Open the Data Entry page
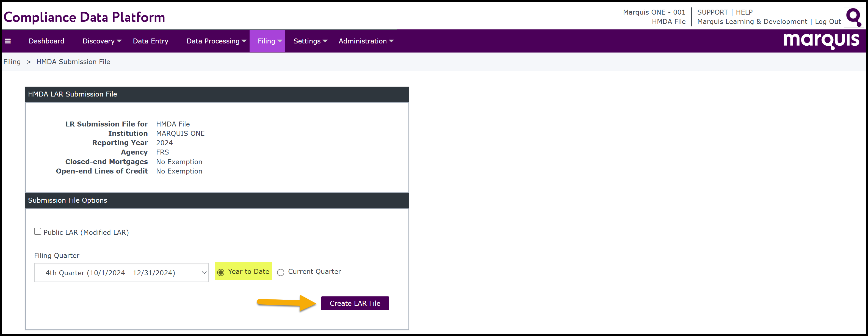868x336 pixels. pyautogui.click(x=150, y=41)
